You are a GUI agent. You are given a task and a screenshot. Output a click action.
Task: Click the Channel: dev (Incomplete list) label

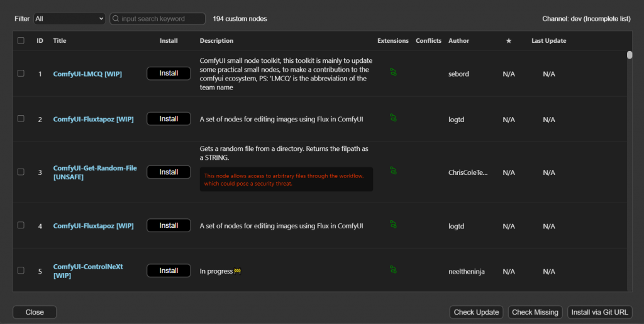[x=586, y=18]
